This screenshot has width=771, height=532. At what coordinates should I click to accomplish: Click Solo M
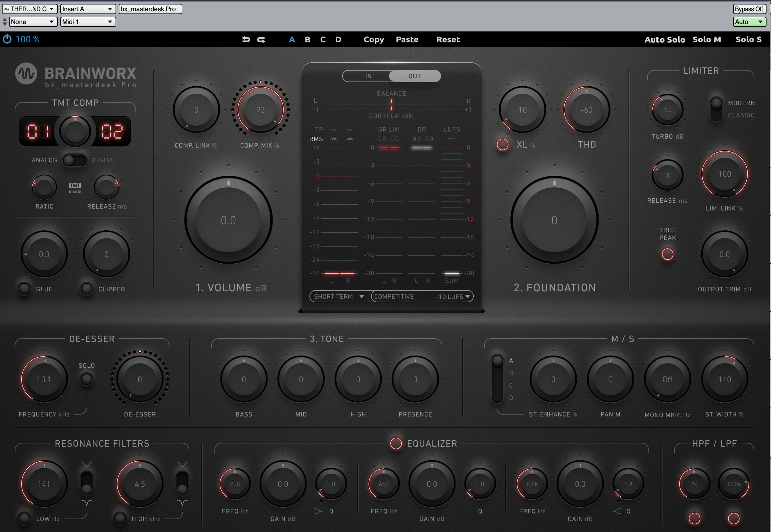click(706, 40)
